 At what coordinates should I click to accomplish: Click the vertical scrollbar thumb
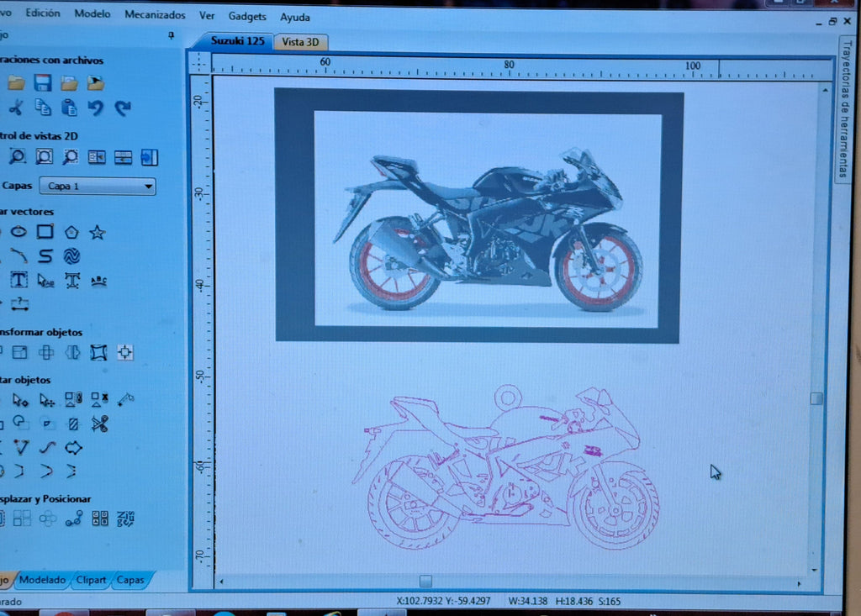point(816,398)
